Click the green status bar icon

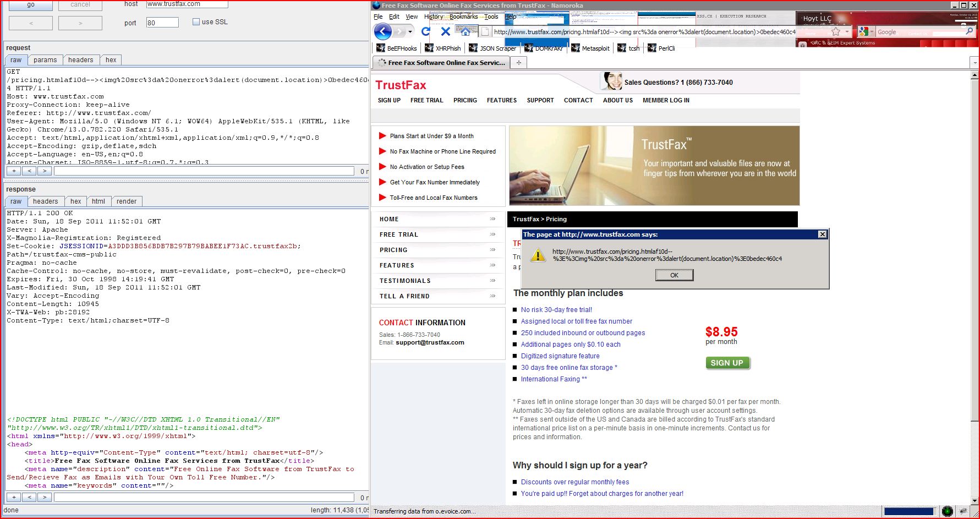(948, 511)
